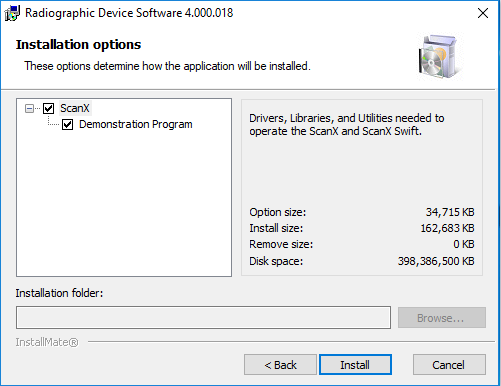Screen dimensions: 501x386
Task: Uncheck the ScanX checkbox
Action: point(49,108)
